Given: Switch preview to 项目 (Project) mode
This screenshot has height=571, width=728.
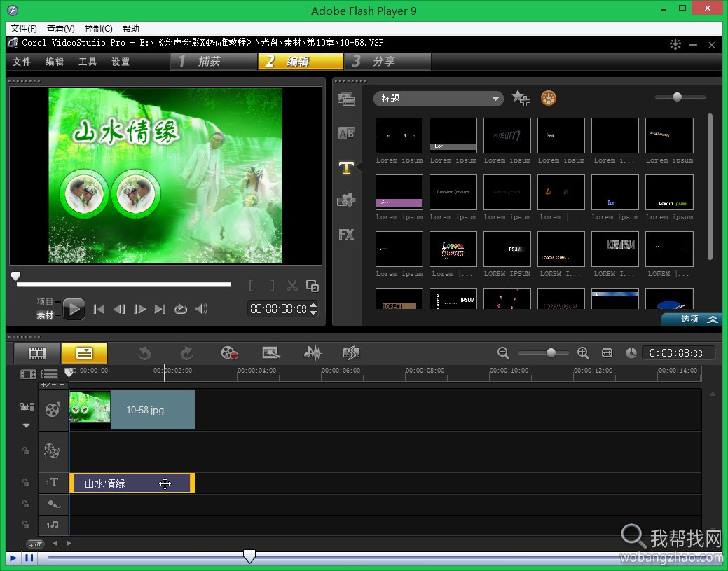Looking at the screenshot, I should (45, 302).
